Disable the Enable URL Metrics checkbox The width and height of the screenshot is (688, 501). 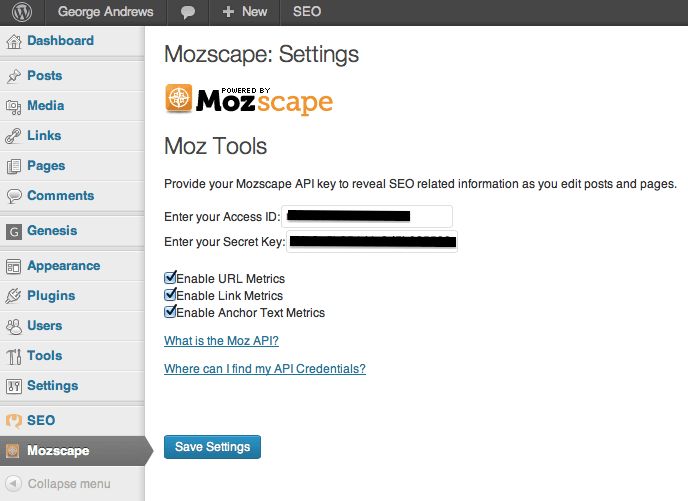(170, 278)
